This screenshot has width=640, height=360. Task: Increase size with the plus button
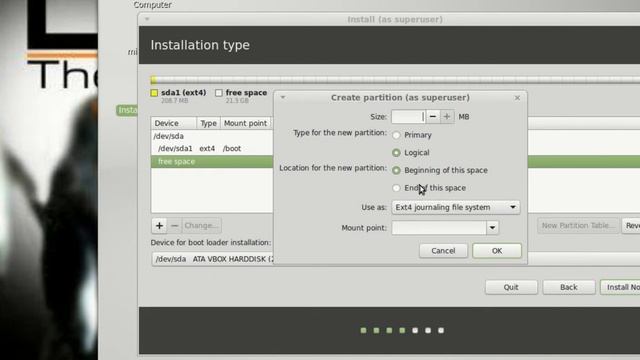point(447,117)
